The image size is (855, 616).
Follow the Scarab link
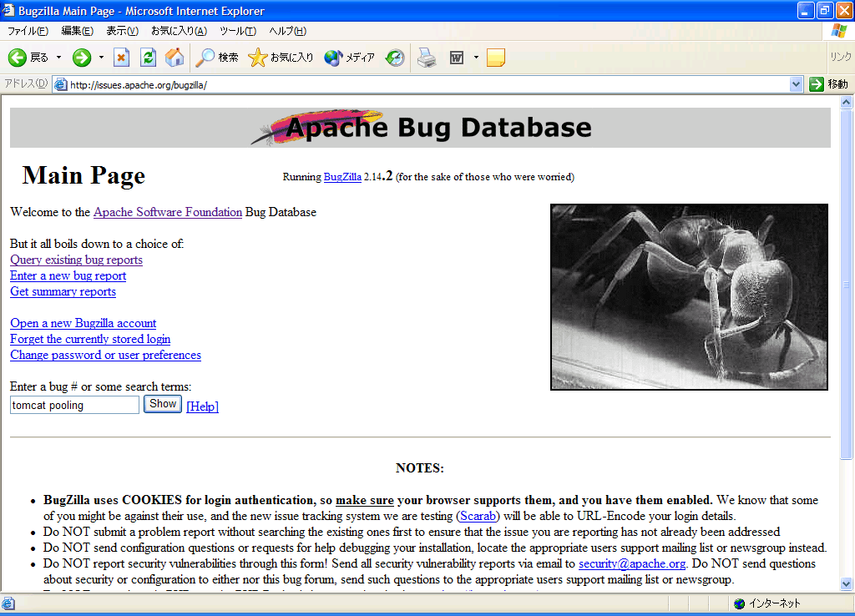[x=478, y=516]
